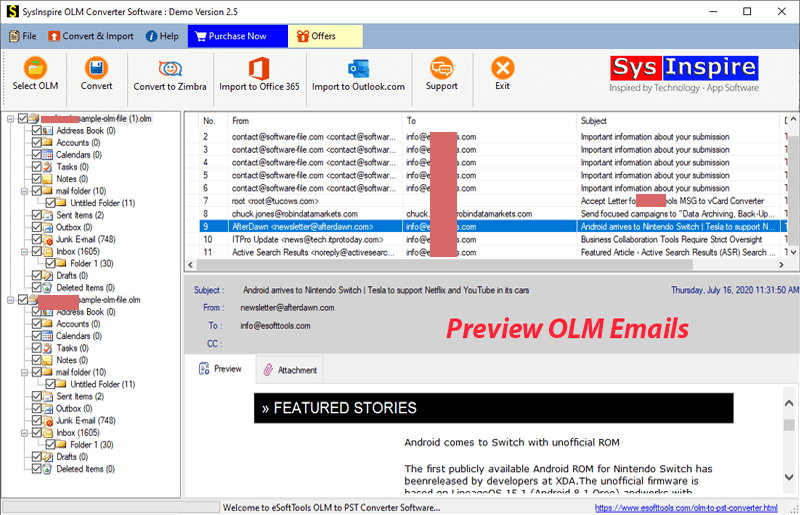Click the From column header
The image size is (800, 515).
click(x=315, y=121)
